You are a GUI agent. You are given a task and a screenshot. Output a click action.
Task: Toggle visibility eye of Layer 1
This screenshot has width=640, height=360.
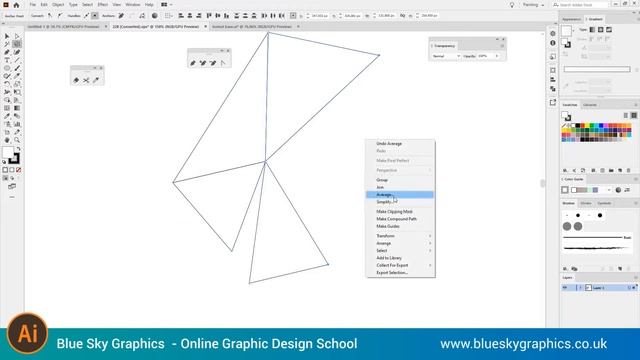[565, 288]
